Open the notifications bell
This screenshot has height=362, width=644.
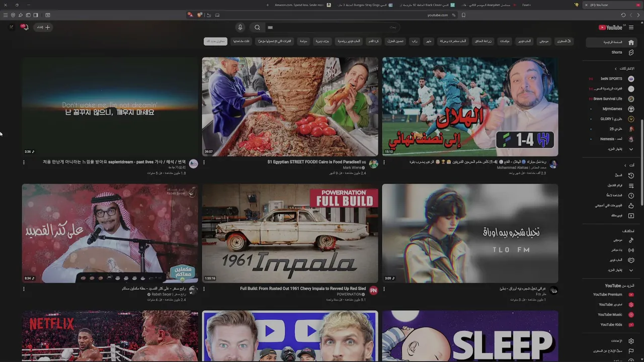tap(25, 27)
